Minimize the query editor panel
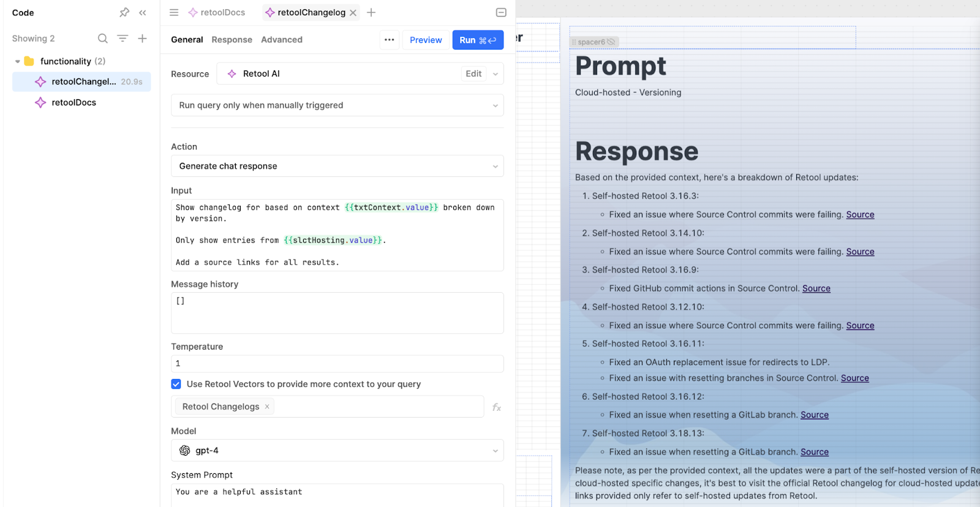980x507 pixels. [x=501, y=12]
